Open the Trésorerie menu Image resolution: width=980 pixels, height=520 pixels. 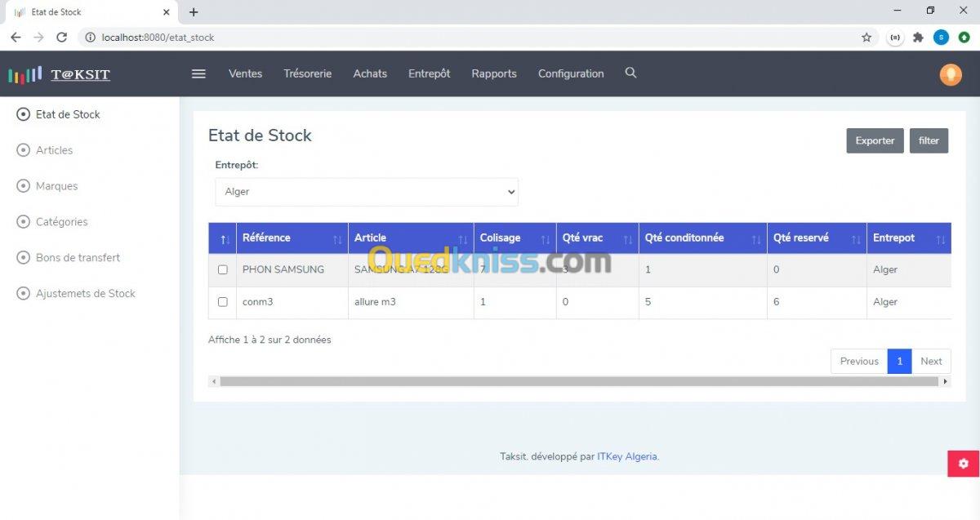point(308,73)
